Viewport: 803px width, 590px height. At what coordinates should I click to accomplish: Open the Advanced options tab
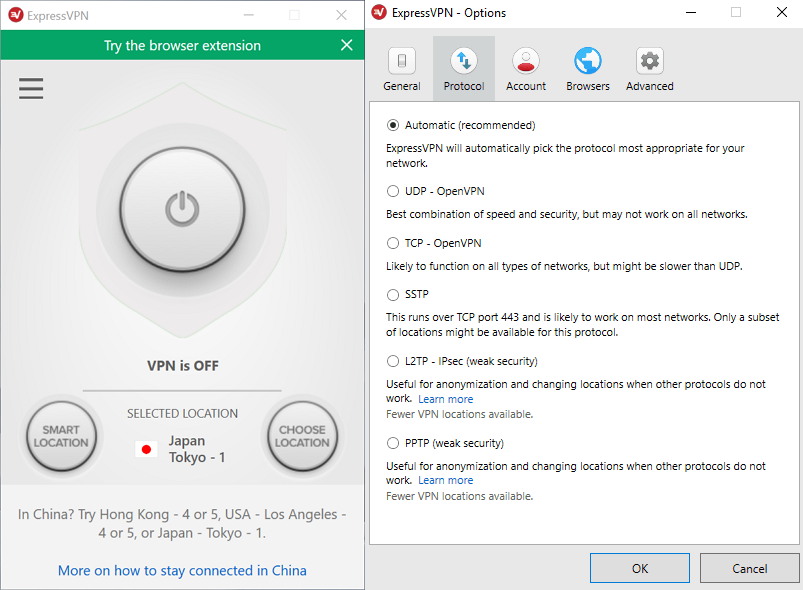coord(649,70)
